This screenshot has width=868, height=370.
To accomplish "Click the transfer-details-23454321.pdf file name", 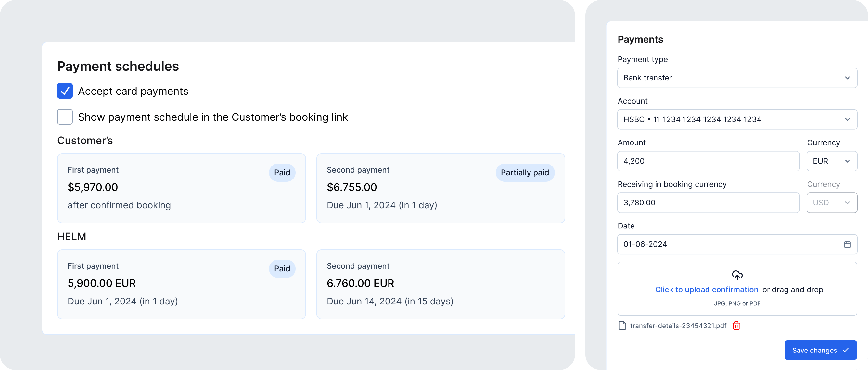I will pos(678,326).
